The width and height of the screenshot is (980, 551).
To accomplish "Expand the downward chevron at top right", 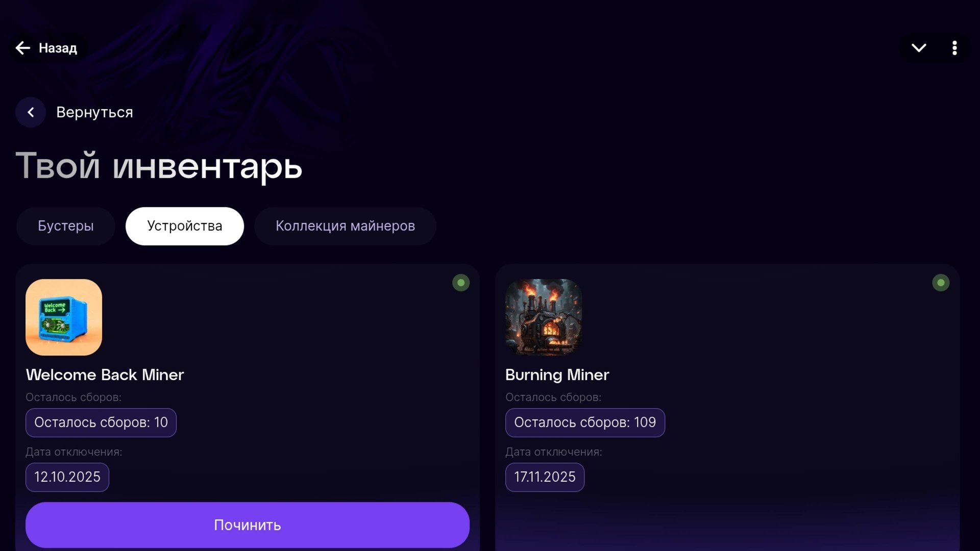I will tap(919, 48).
